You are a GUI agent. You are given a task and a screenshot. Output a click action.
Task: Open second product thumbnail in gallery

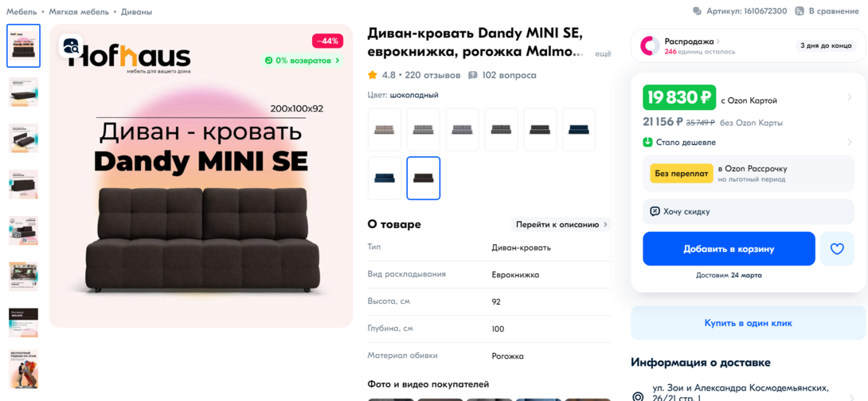[23, 92]
